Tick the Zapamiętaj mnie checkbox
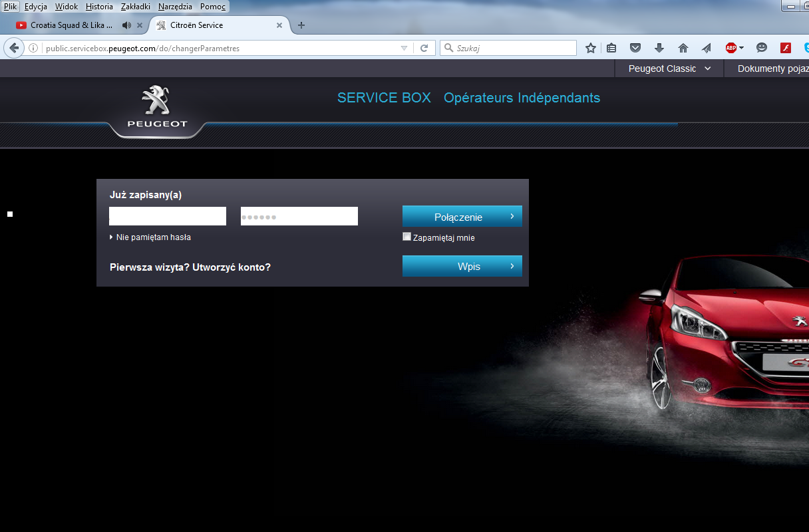809x532 pixels. coord(407,237)
